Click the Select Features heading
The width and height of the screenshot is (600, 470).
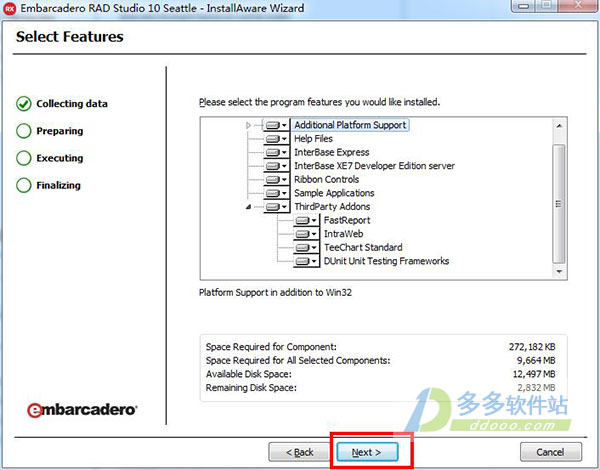[70, 37]
